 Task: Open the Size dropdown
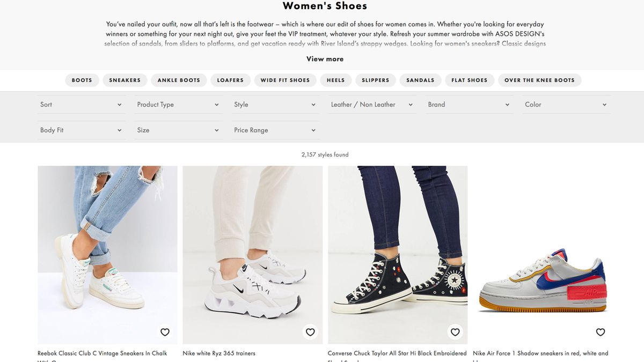178,130
